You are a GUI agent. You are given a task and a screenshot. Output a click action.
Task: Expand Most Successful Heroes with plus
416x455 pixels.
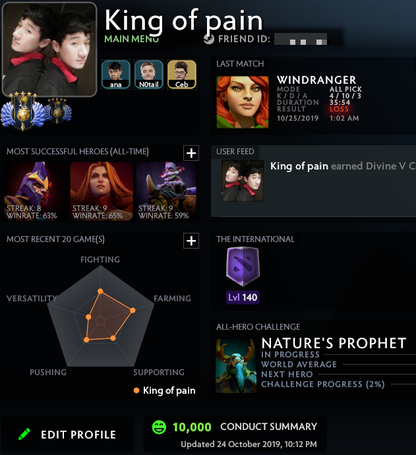click(191, 153)
